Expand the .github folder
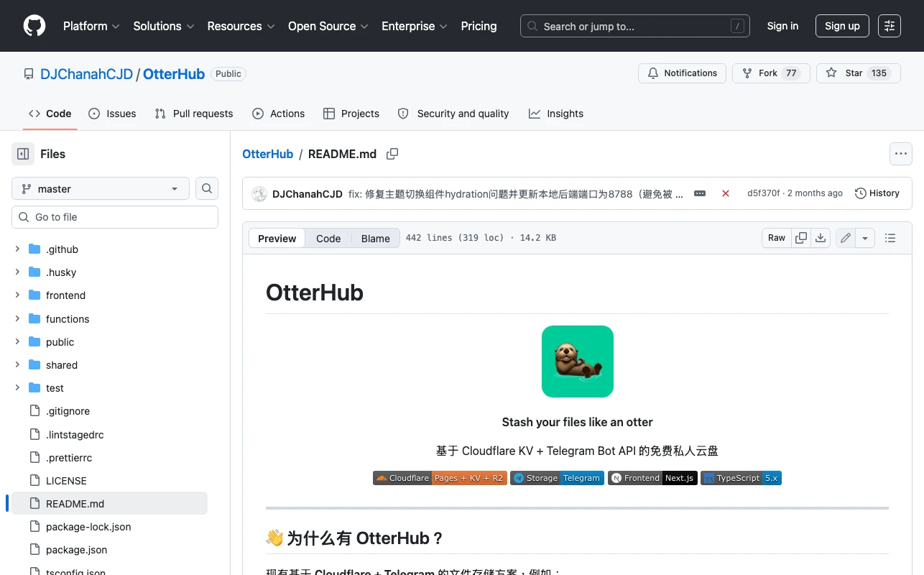Screen dimensions: 924x575 tap(18, 249)
